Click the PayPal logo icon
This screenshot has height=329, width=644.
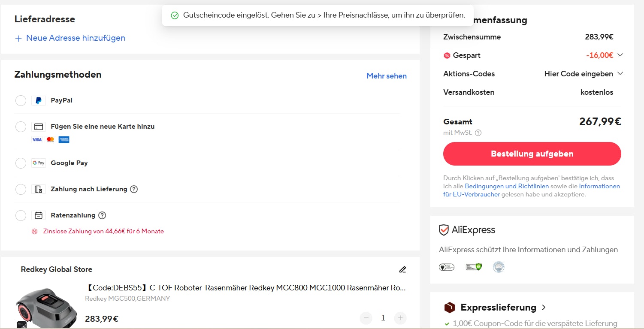[39, 100]
